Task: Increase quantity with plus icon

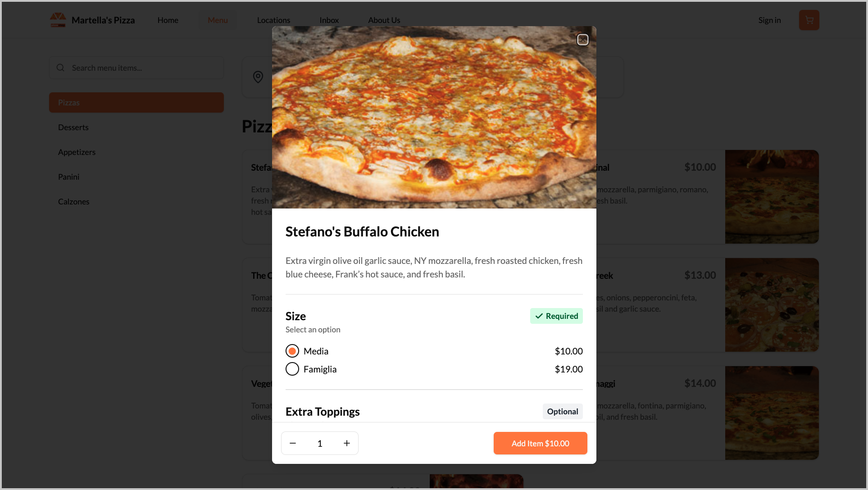Action: click(347, 443)
